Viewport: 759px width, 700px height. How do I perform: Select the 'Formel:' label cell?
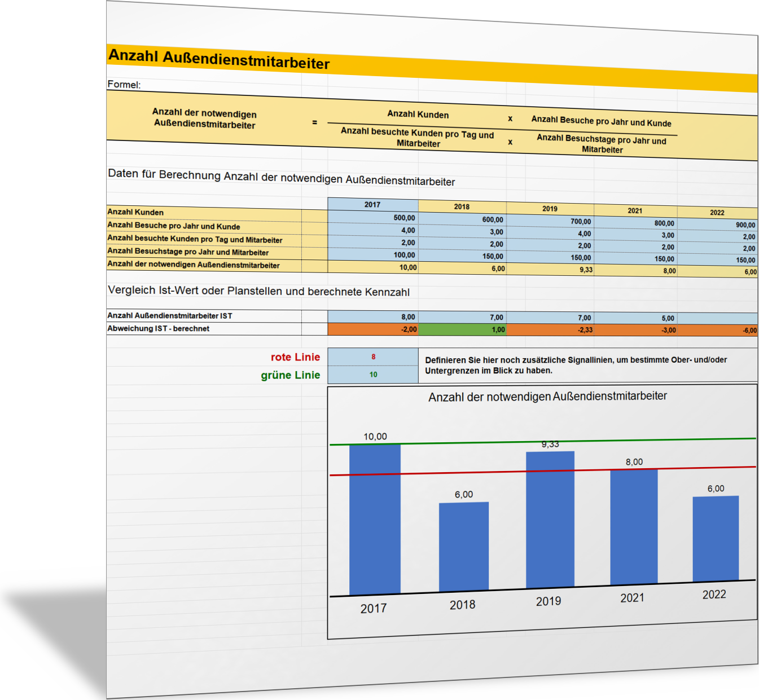point(124,85)
